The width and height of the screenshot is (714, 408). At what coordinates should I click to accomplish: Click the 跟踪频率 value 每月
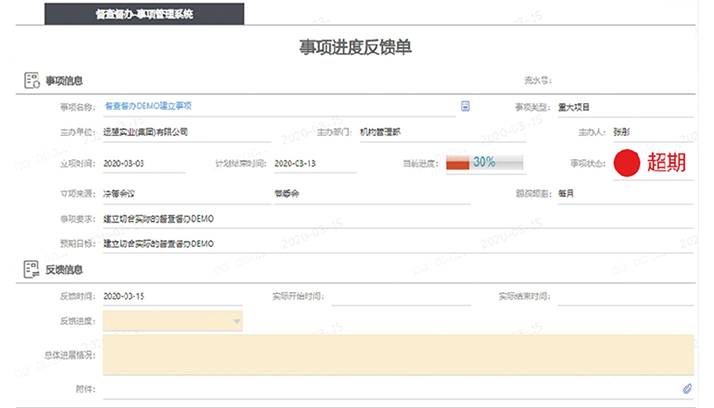point(566,194)
